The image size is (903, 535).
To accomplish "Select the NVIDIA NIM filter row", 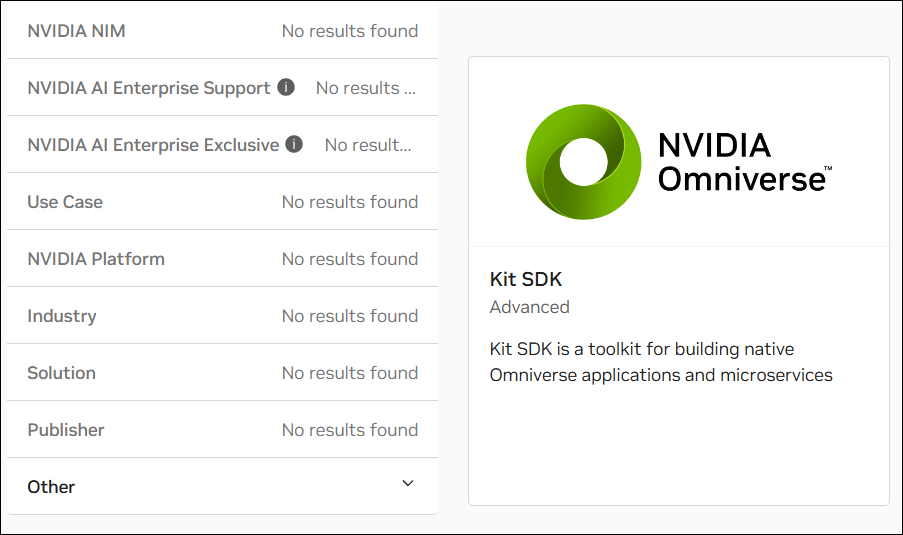I will 222,31.
